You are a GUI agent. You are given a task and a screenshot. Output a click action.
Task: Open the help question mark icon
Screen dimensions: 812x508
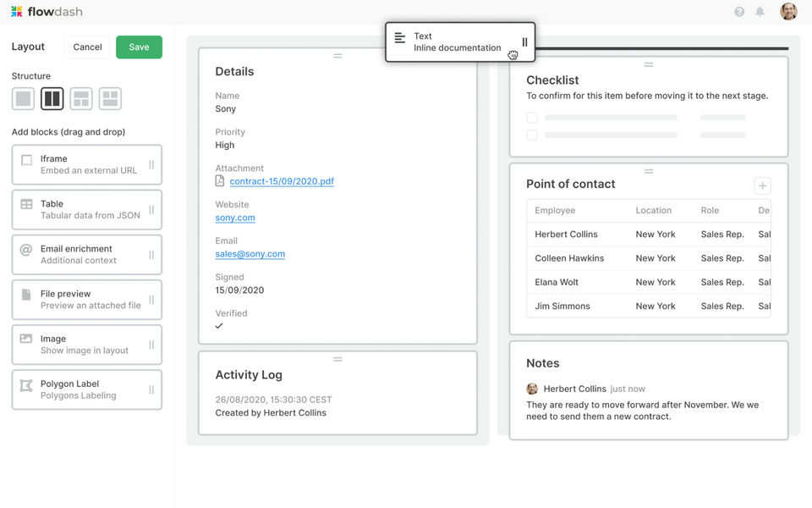pos(739,12)
